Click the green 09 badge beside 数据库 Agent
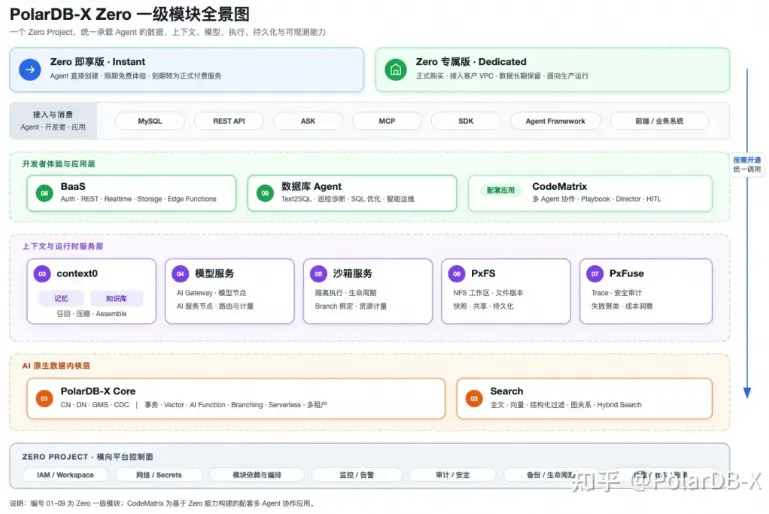Screen dimensions: 769x514 (265, 193)
